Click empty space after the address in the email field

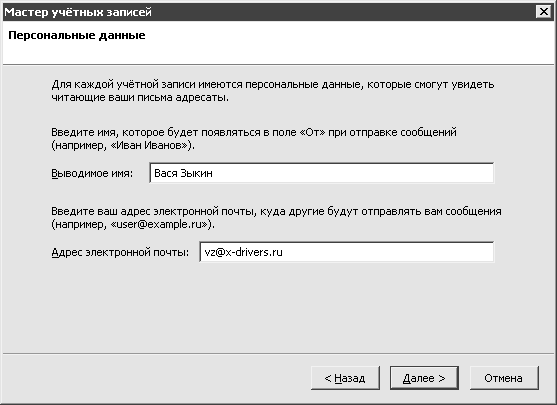[387, 252]
